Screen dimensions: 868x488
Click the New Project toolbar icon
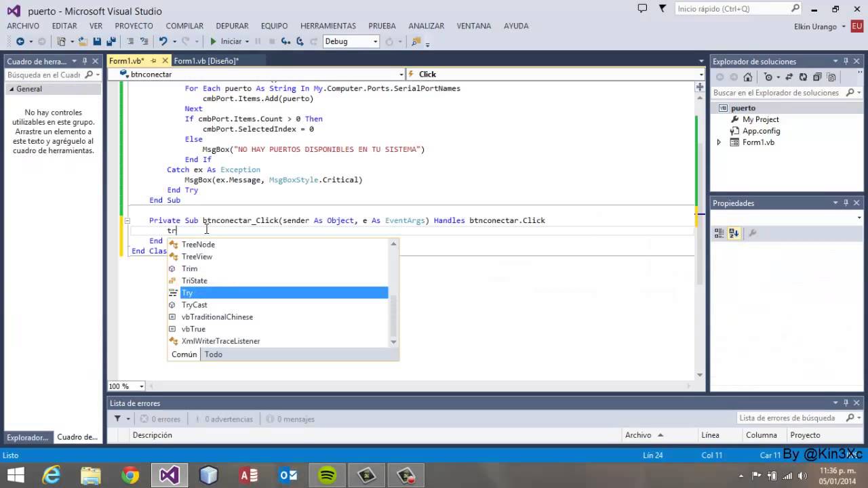[x=61, y=41]
